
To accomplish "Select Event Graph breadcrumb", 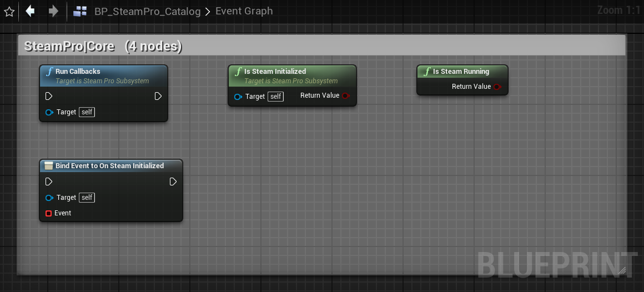I will pos(244,11).
